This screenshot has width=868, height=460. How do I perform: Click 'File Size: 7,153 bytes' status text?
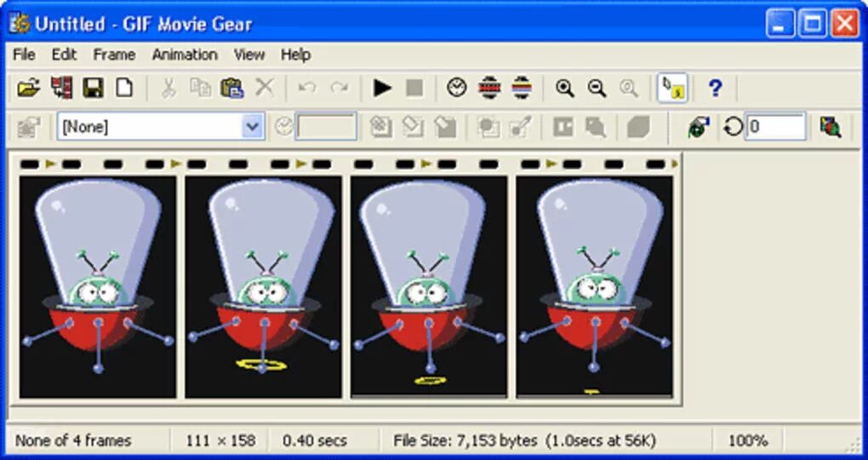tap(465, 440)
